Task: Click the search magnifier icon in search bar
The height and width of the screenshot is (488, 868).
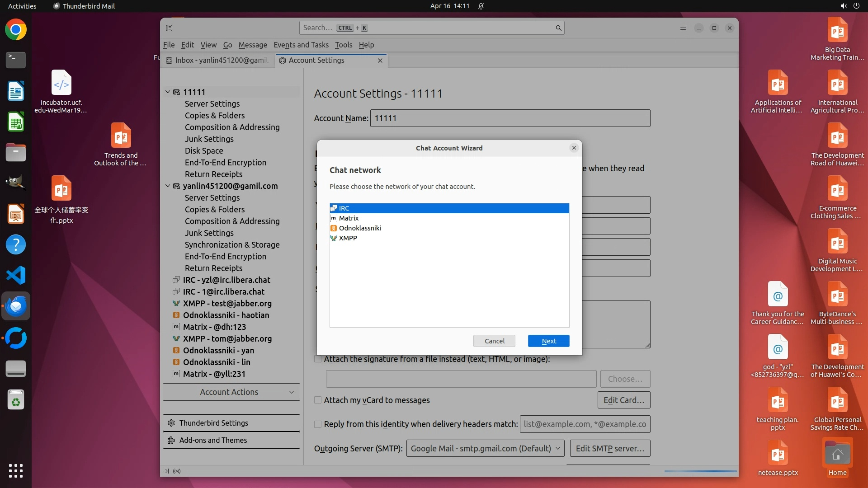Action: [558, 28]
